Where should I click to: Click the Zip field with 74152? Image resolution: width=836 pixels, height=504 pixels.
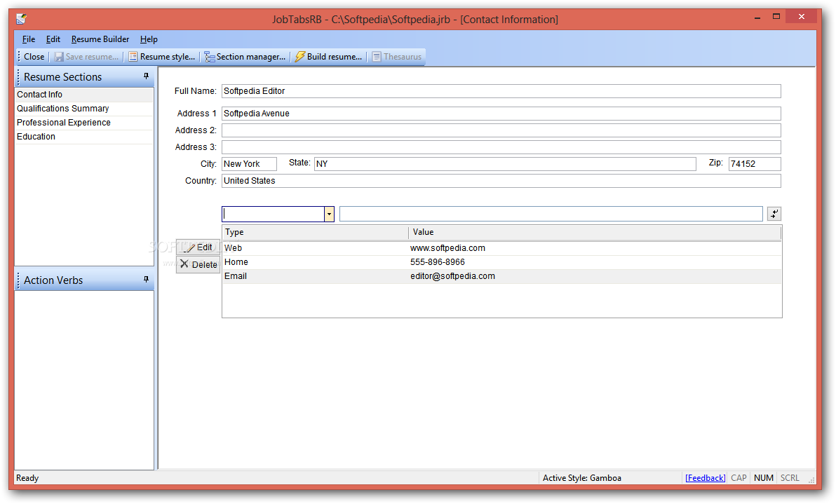click(755, 163)
